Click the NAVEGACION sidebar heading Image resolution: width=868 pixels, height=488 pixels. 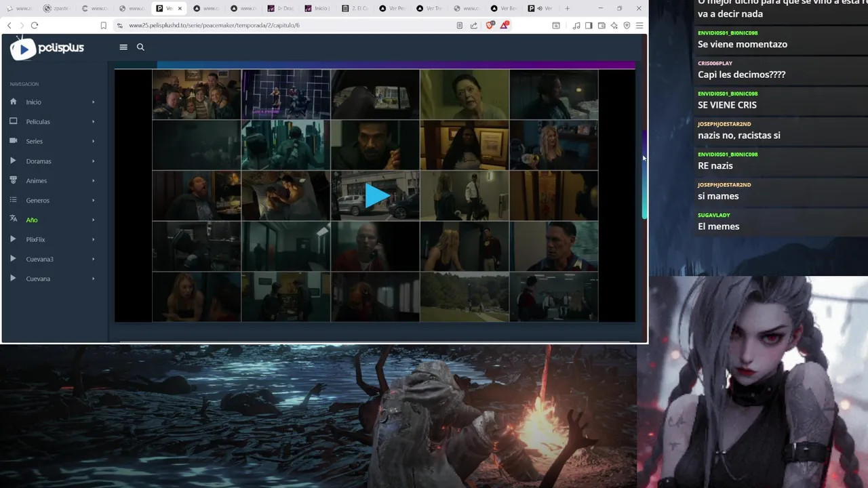(24, 84)
